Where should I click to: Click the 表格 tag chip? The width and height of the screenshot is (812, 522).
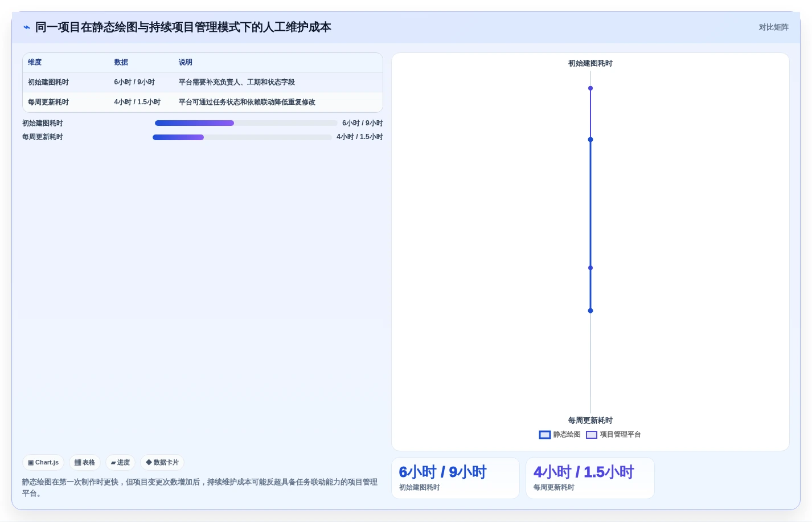click(85, 463)
